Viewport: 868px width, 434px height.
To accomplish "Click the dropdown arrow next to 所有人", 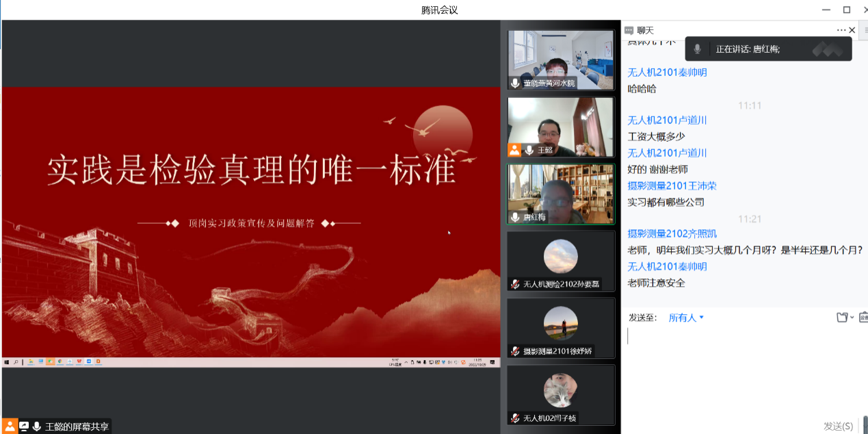I will point(702,318).
